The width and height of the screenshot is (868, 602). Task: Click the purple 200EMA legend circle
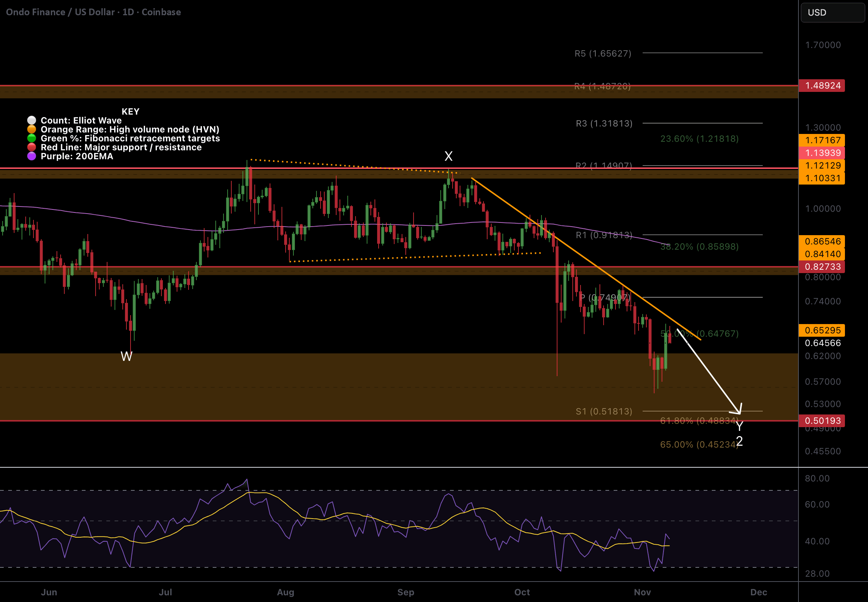pyautogui.click(x=32, y=156)
